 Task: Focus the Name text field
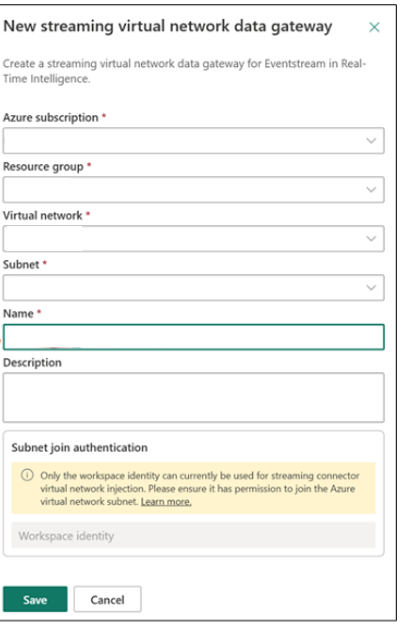[x=194, y=337]
